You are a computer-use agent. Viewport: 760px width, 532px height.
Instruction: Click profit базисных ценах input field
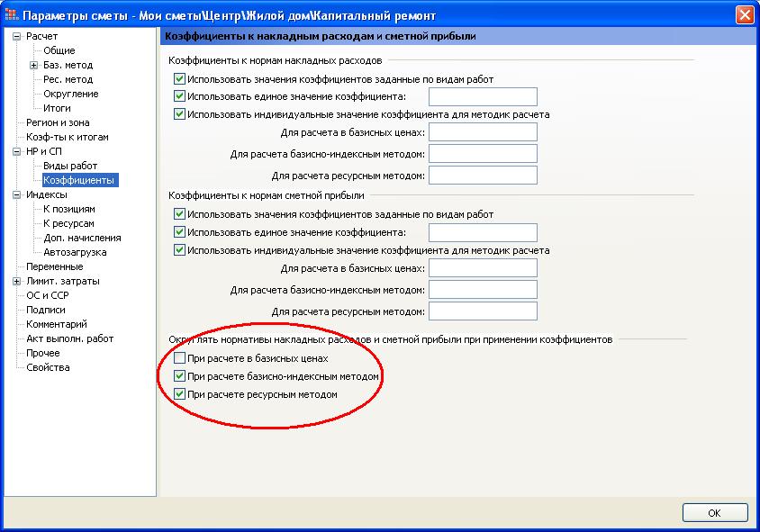(483, 268)
